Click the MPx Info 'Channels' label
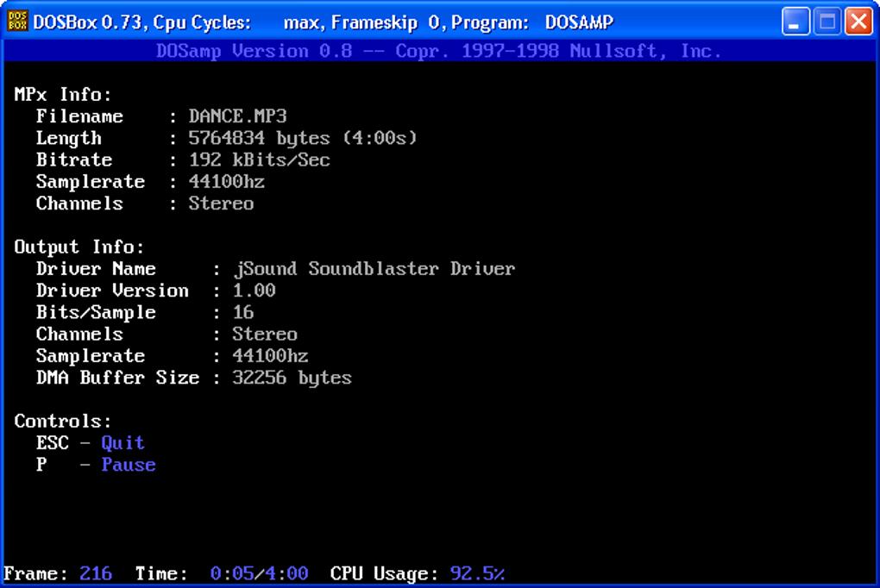The width and height of the screenshot is (880, 588). pyautogui.click(x=79, y=203)
